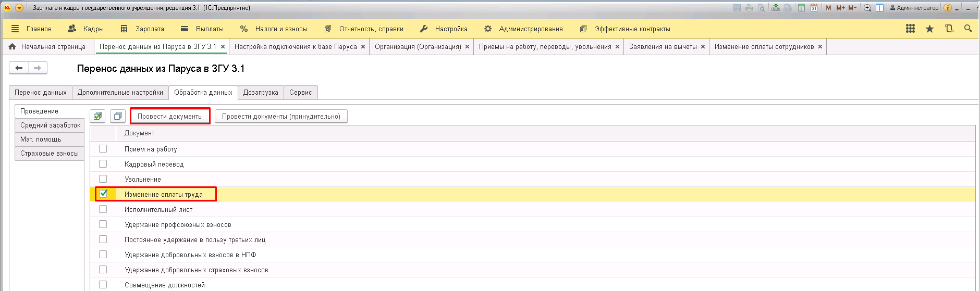Click the search magnifier in the section panel
This screenshot has width=980, height=291.
click(x=968, y=29)
